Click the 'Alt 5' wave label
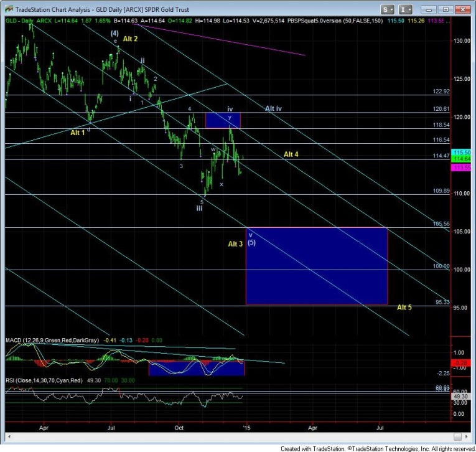This screenshot has width=476, height=452. tap(404, 308)
